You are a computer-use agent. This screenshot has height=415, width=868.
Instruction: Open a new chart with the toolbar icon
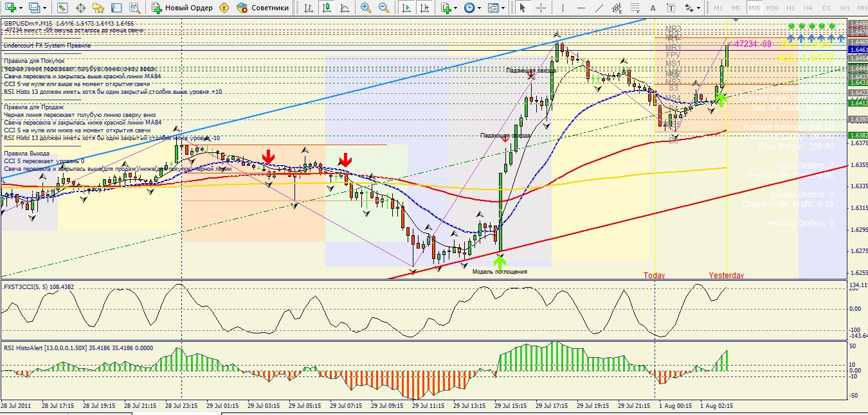pos(10,8)
